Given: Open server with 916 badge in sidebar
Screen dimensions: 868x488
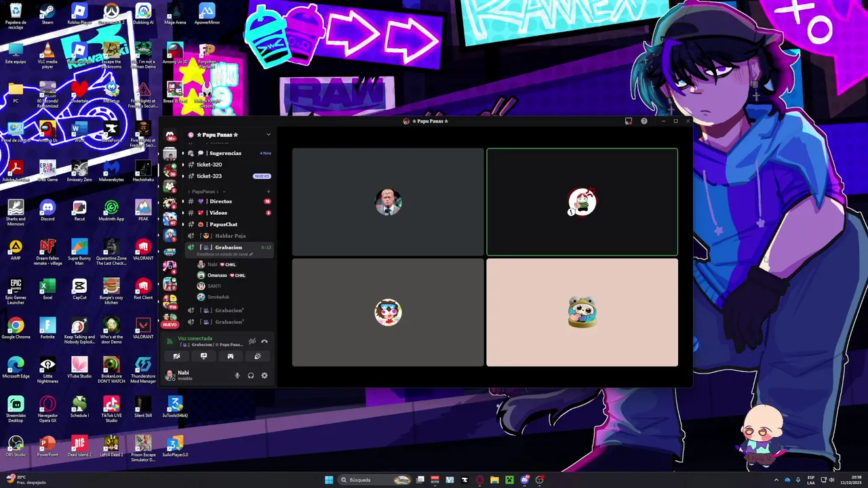Looking at the screenshot, I should (x=170, y=300).
